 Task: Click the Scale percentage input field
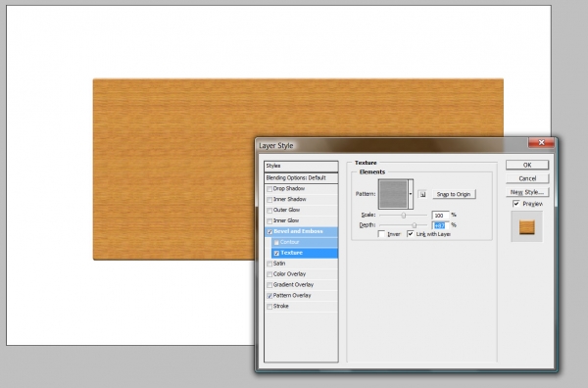(x=440, y=216)
